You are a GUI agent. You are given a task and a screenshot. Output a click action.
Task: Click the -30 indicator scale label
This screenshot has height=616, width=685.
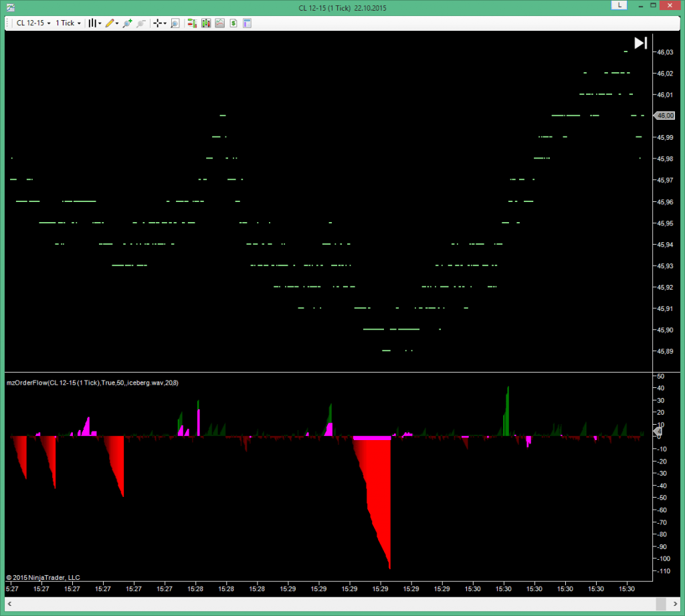coord(662,473)
